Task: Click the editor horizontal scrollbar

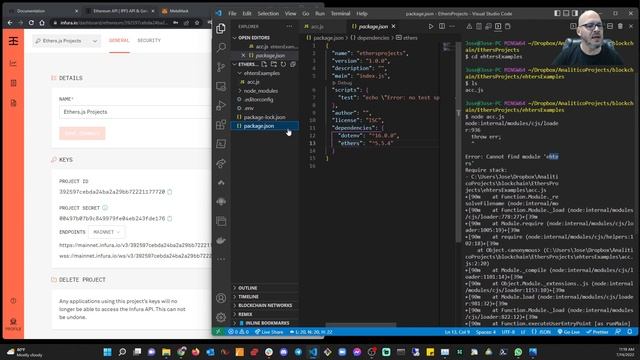Action: tap(360, 325)
